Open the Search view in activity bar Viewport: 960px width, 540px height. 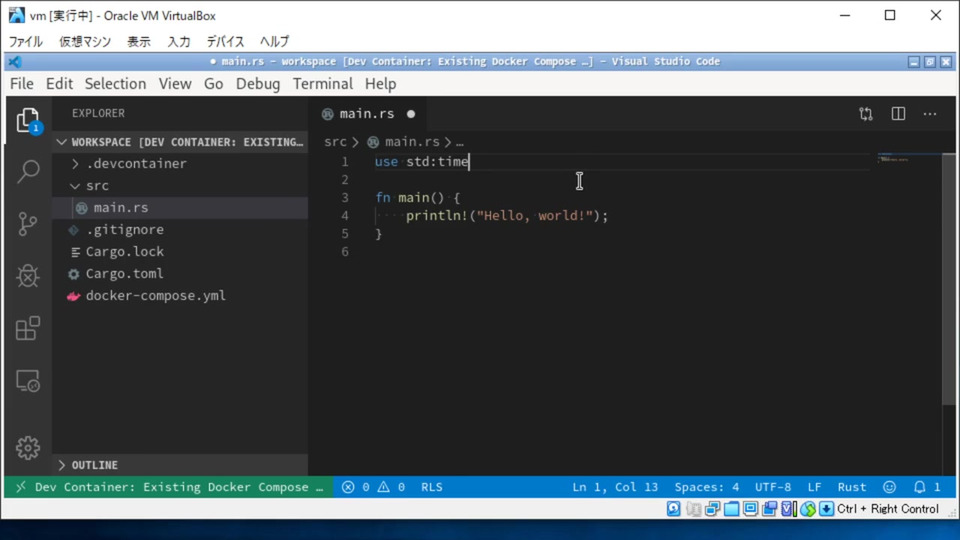pos(28,171)
